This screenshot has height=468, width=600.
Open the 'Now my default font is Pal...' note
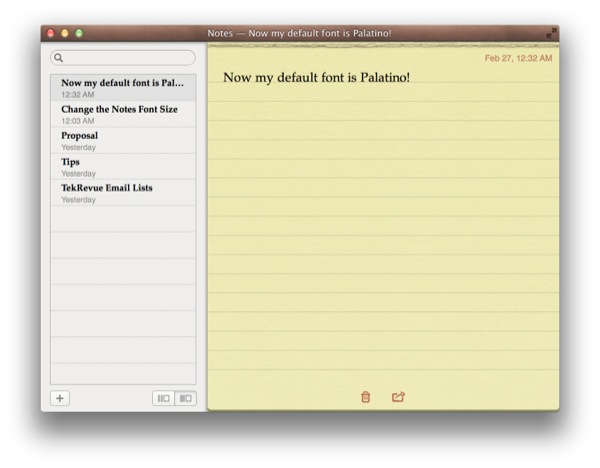123,88
